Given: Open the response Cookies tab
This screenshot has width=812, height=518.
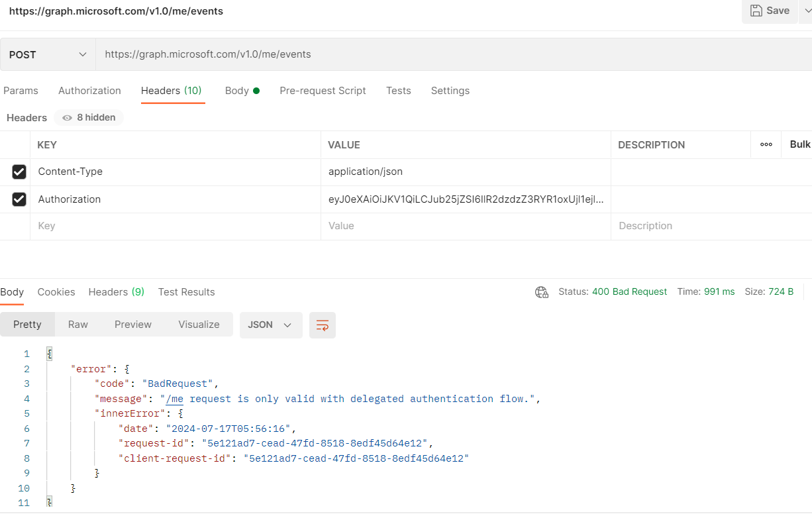Looking at the screenshot, I should point(56,292).
